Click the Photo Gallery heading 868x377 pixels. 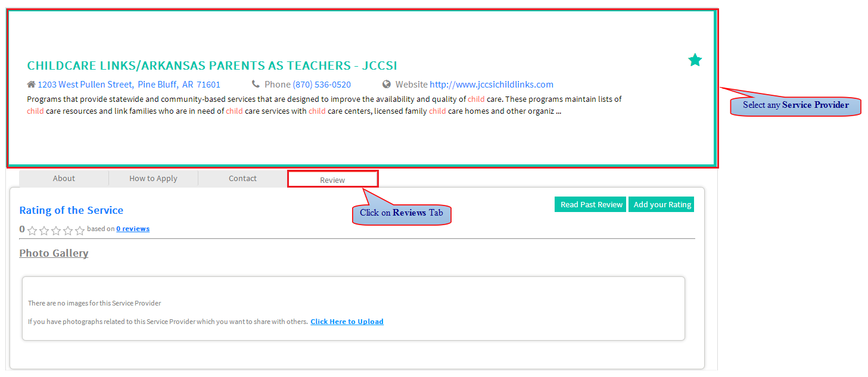(x=54, y=253)
